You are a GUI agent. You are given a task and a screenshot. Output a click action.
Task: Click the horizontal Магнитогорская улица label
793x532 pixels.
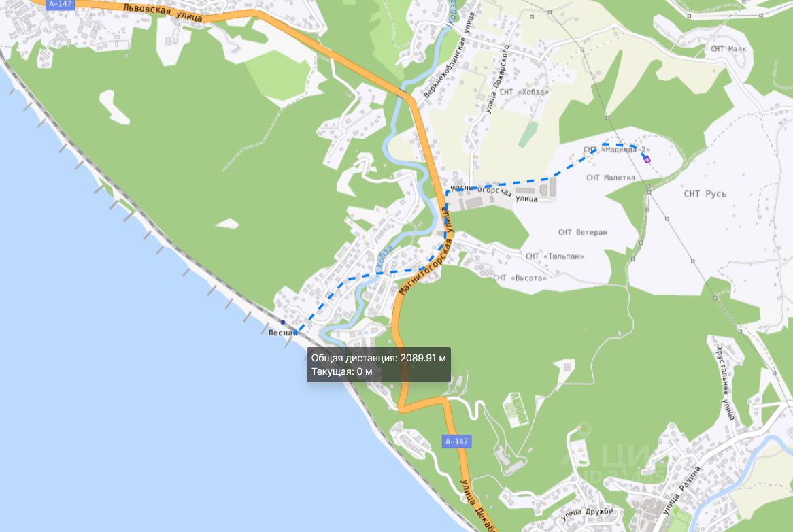tap(494, 194)
